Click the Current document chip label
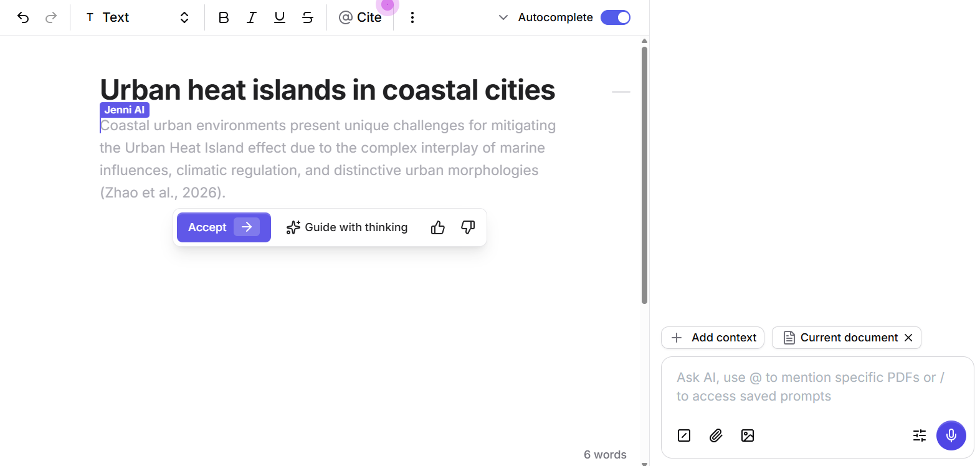 (x=849, y=338)
